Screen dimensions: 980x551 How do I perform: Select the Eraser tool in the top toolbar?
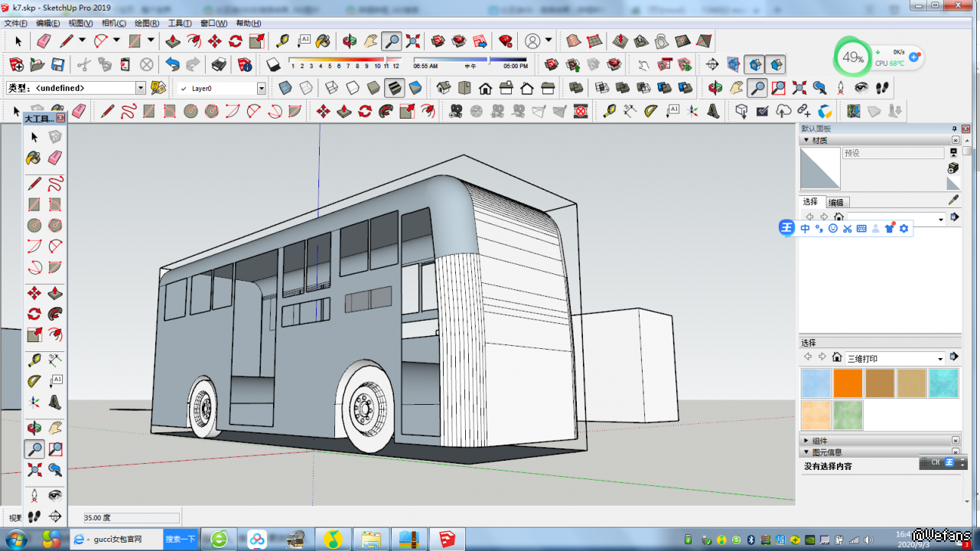(x=44, y=41)
